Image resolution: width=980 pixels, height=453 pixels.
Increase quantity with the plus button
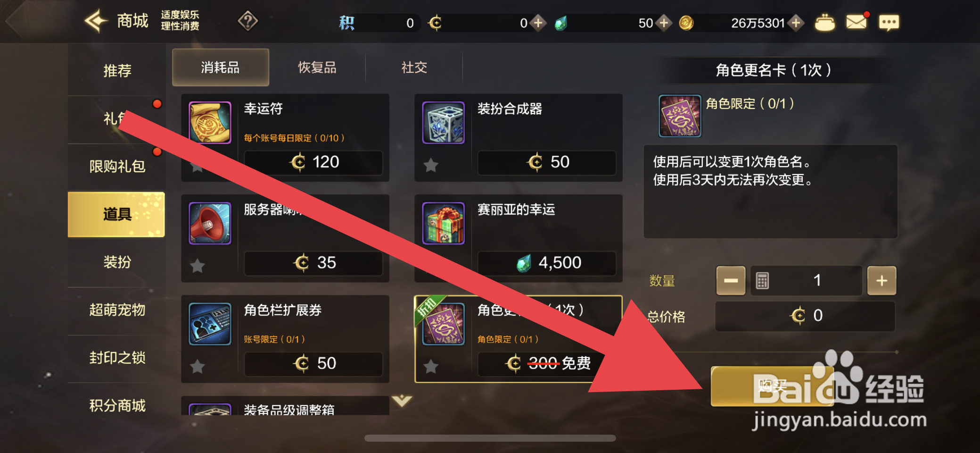[x=881, y=281]
